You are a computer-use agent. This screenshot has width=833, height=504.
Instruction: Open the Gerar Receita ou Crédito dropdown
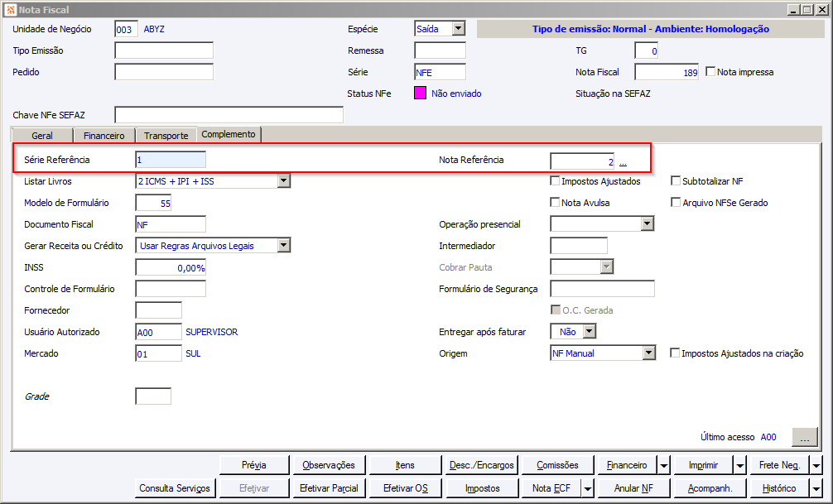click(x=284, y=245)
